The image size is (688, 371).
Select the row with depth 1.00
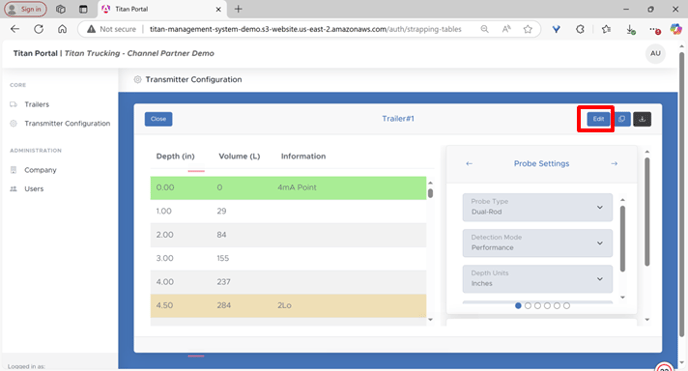[288, 211]
